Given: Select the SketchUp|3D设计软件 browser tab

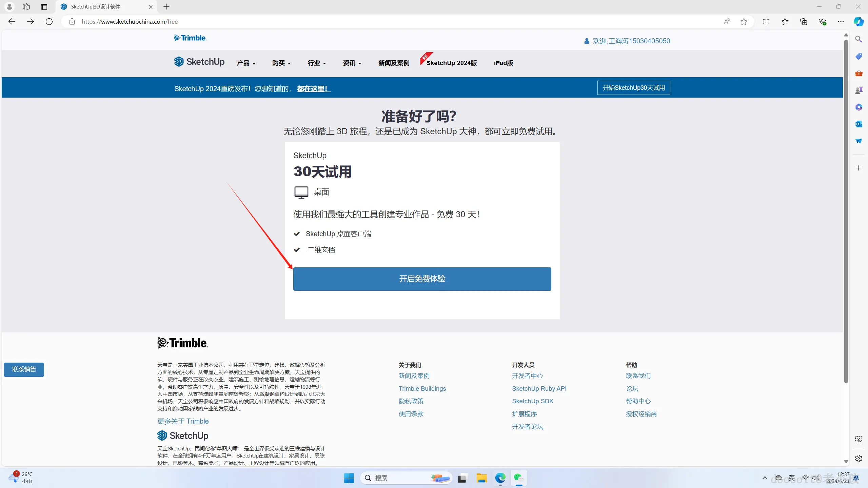Looking at the screenshot, I should coord(102,6).
